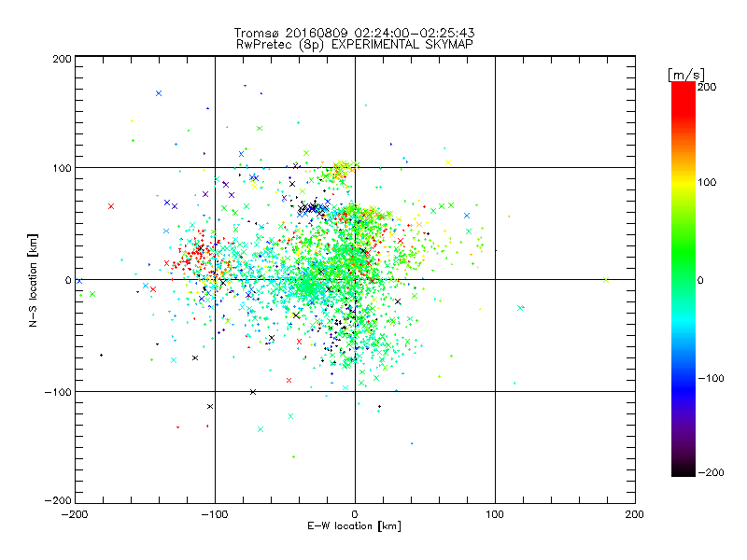
Task: Click the 'N-S location [km]' axis label
Action: pyautogui.click(x=33, y=280)
